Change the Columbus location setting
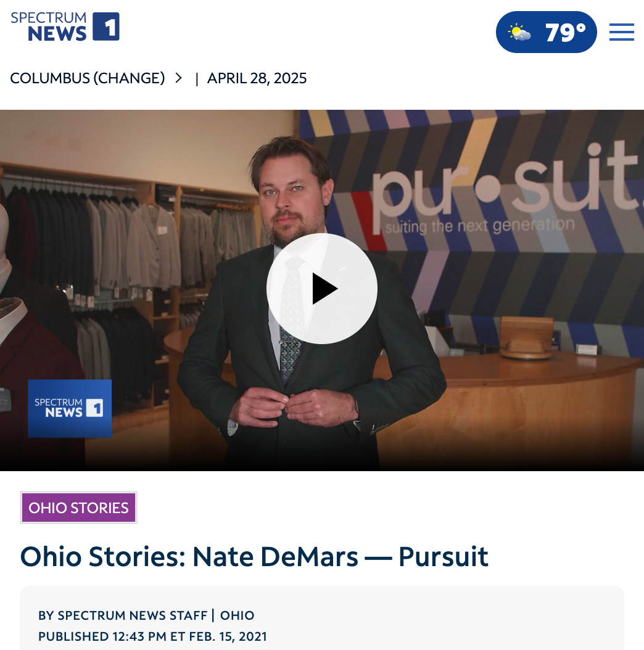The width and height of the screenshot is (644, 650). pos(88,78)
